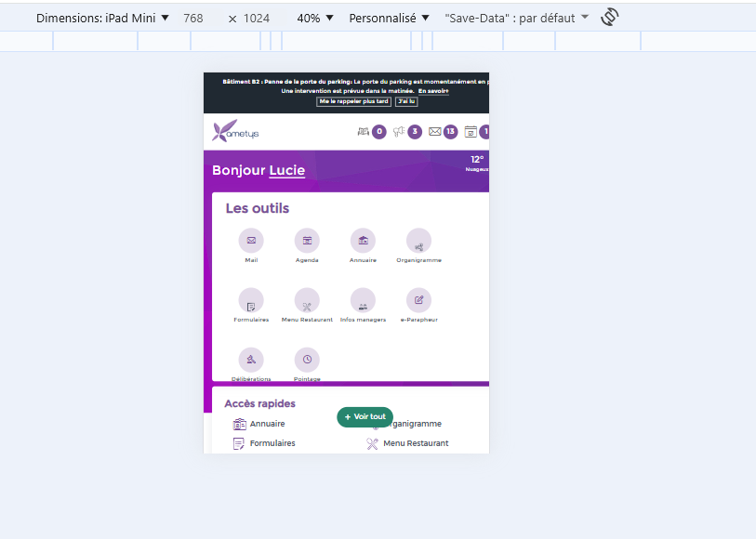
Task: Click the Voir tout button
Action: 365,417
